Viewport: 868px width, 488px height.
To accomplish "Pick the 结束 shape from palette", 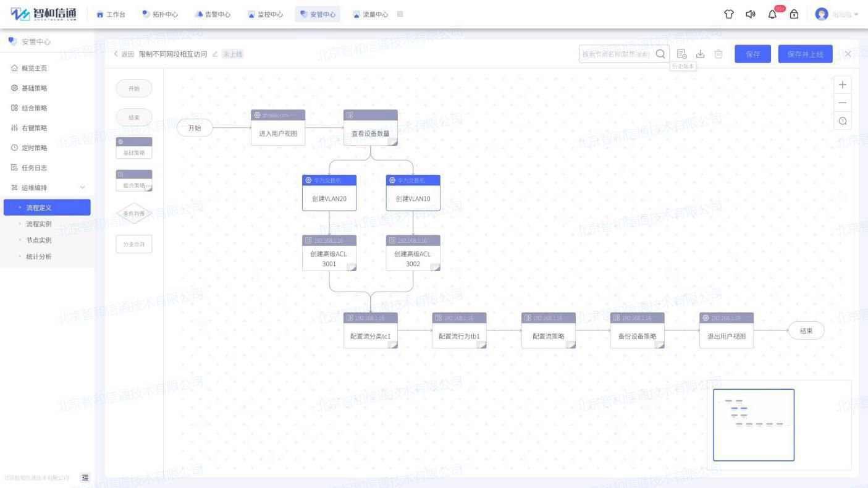I will [134, 117].
